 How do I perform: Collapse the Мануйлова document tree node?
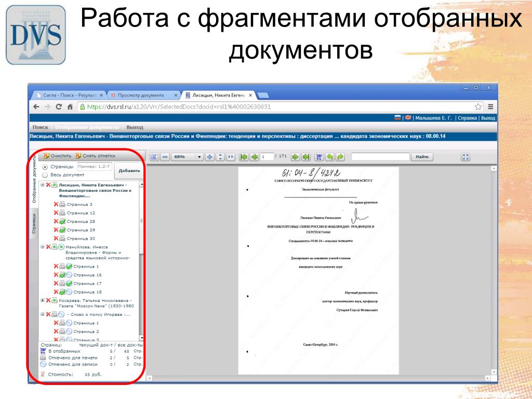point(43,247)
